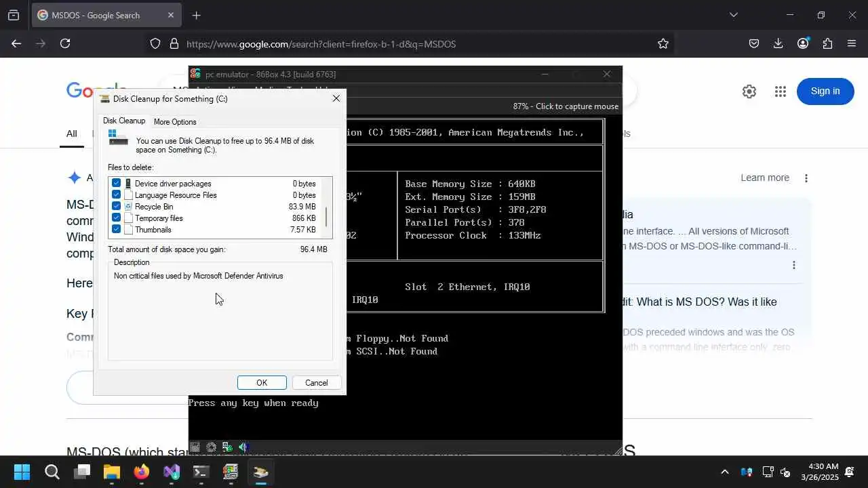Reload the page in Firefox
Viewport: 868px width, 488px height.
point(65,43)
